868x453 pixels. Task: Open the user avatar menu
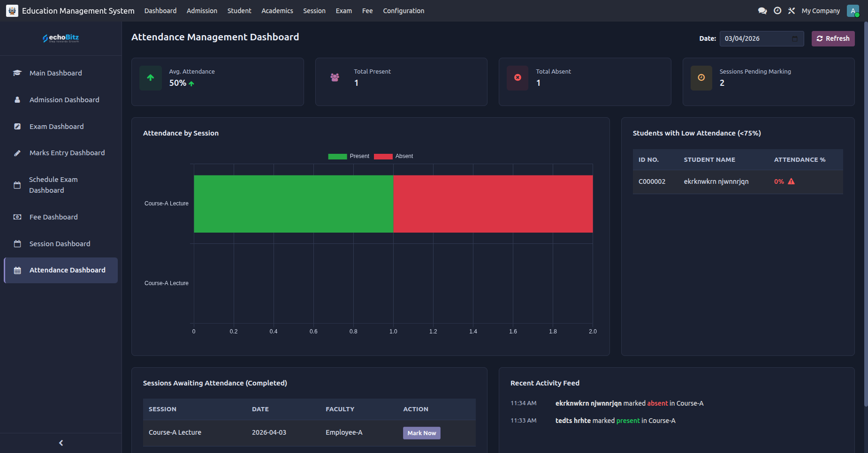pos(853,11)
